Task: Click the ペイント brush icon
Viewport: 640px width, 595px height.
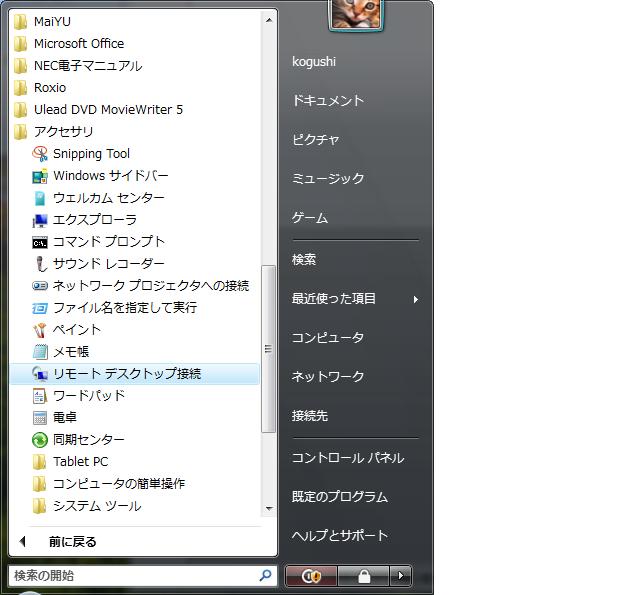Action: tap(40, 330)
